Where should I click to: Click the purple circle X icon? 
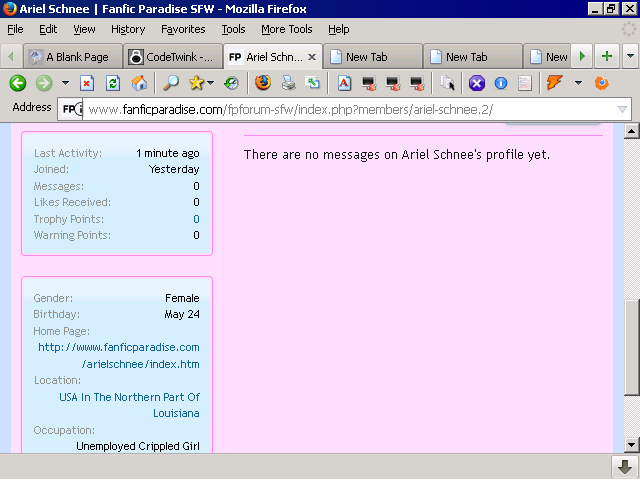[x=477, y=83]
